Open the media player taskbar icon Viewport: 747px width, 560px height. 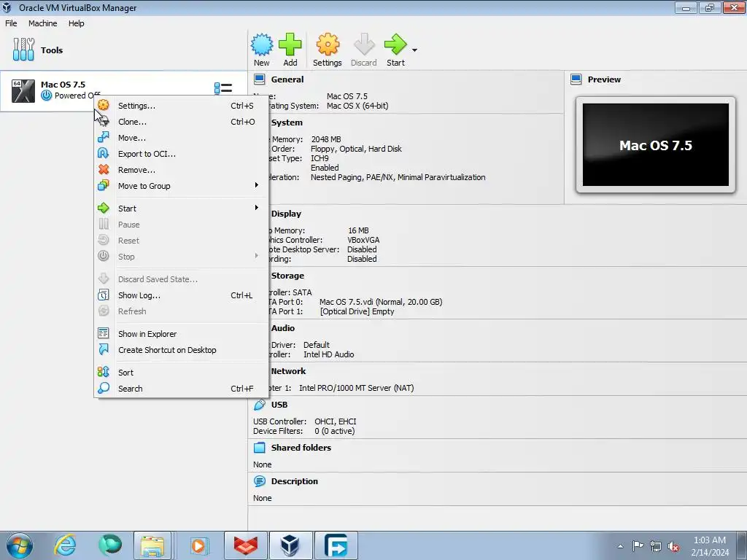198,545
